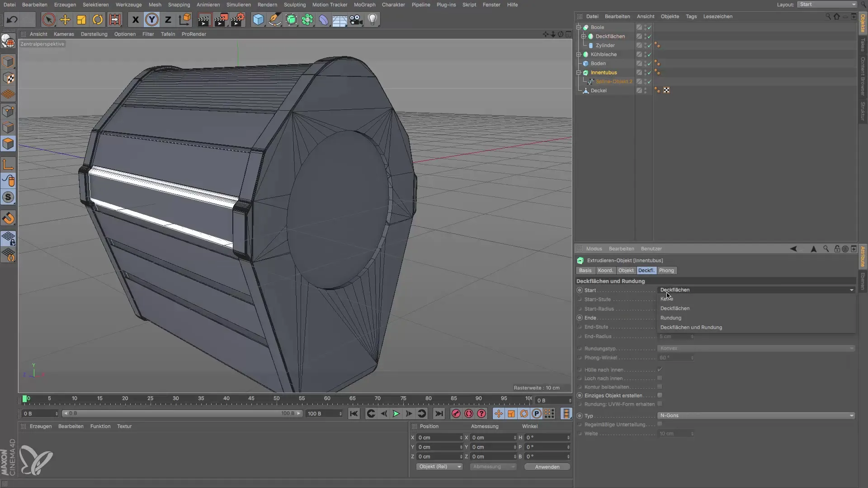The image size is (868, 488).
Task: Click the Position X input field
Action: coord(439,437)
